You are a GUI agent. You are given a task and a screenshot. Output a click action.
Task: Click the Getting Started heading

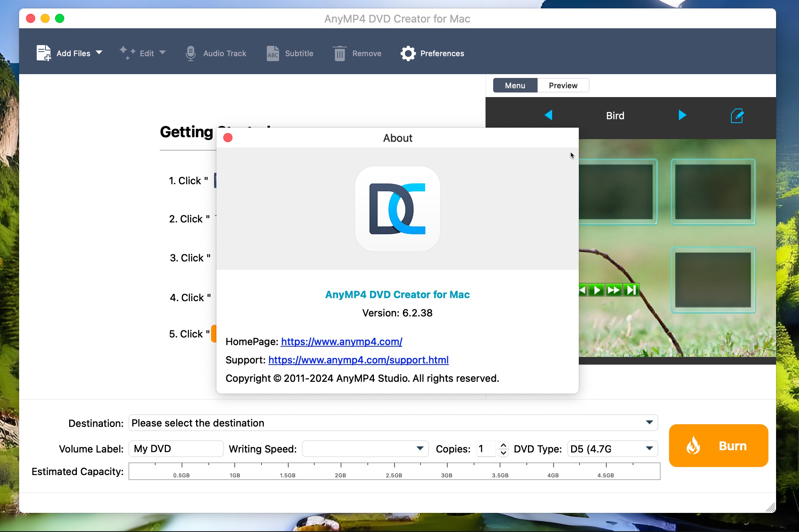pyautogui.click(x=186, y=132)
